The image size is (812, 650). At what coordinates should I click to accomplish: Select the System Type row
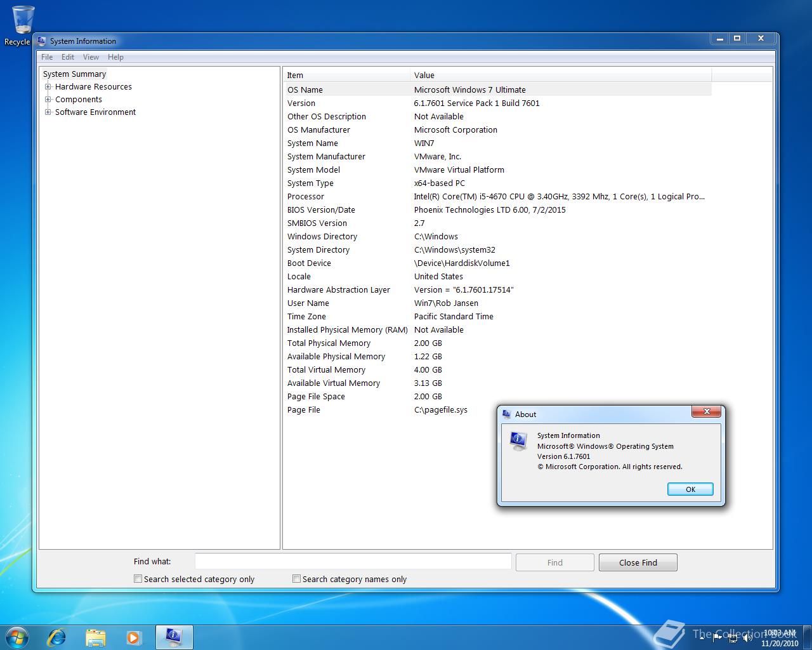[x=497, y=183]
